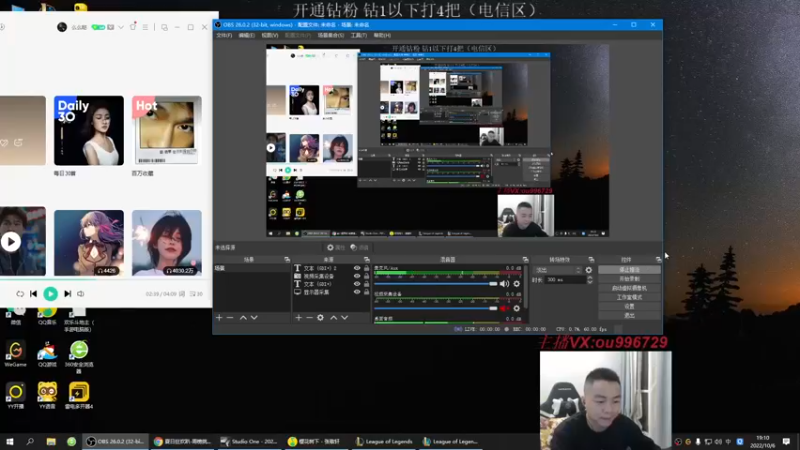Open hamburger menu in music player header

pyautogui.click(x=145, y=27)
